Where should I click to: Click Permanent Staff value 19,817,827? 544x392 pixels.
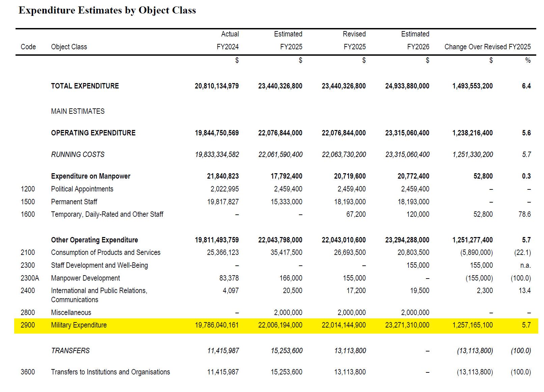pos(223,202)
